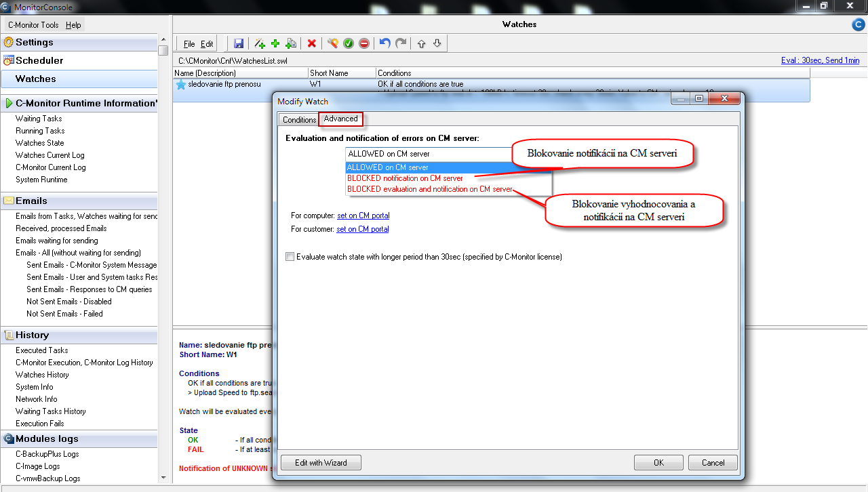Choose ALLOWED on CM server option
Viewport: 868px width, 492px height.
pos(448,167)
